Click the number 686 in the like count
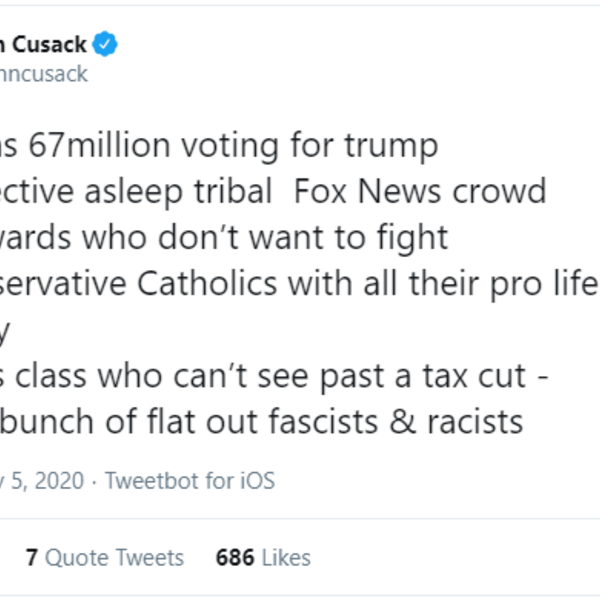Viewport: 600px width, 604px height. tap(234, 557)
